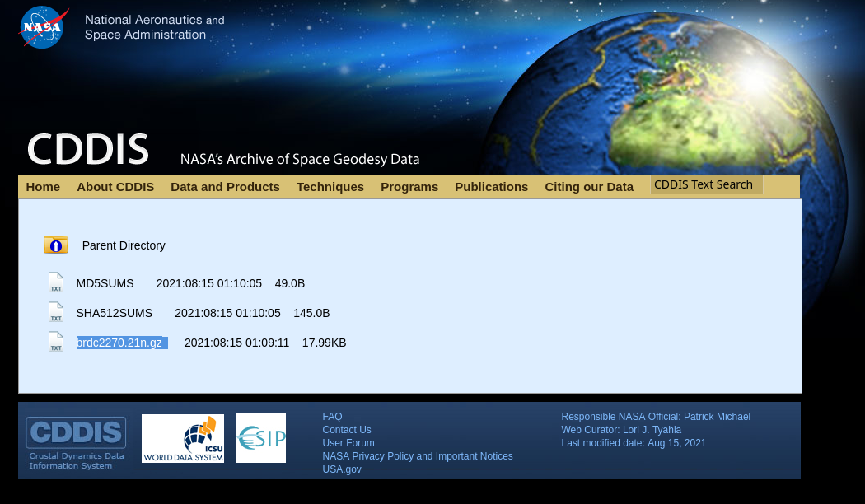Open the Parent Directory via its folder icon
865x504 pixels.
(x=55, y=245)
